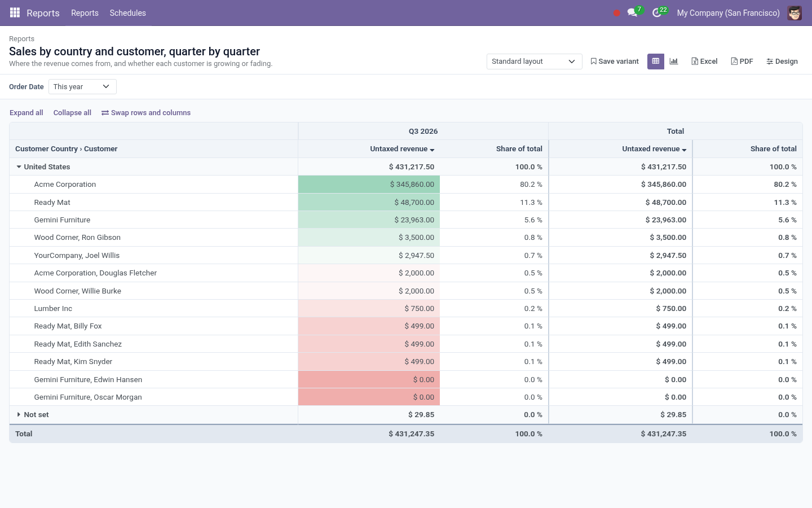Screen dimensions: 812x508
Task: Select Ready Mat, Billy Fox row
Action: pos(406,326)
